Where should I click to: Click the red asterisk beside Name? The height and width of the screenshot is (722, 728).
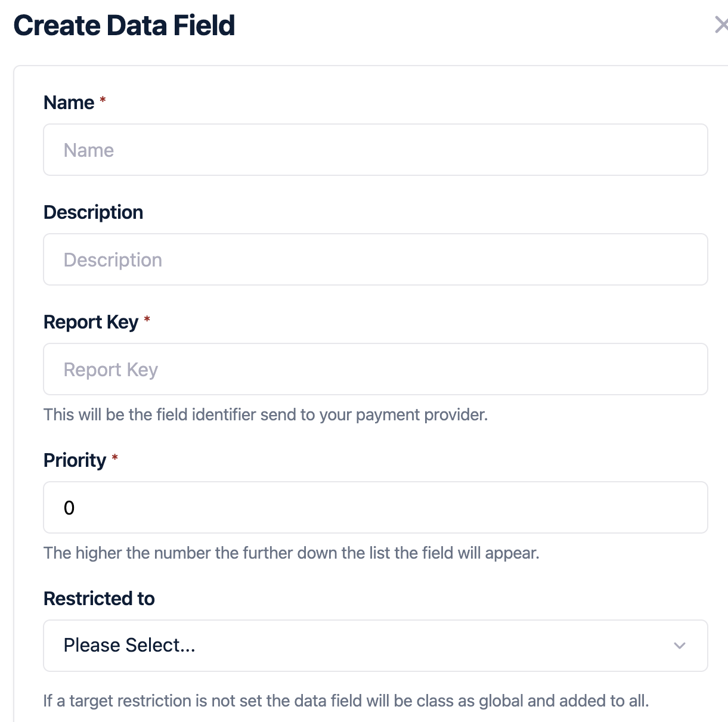[103, 100]
